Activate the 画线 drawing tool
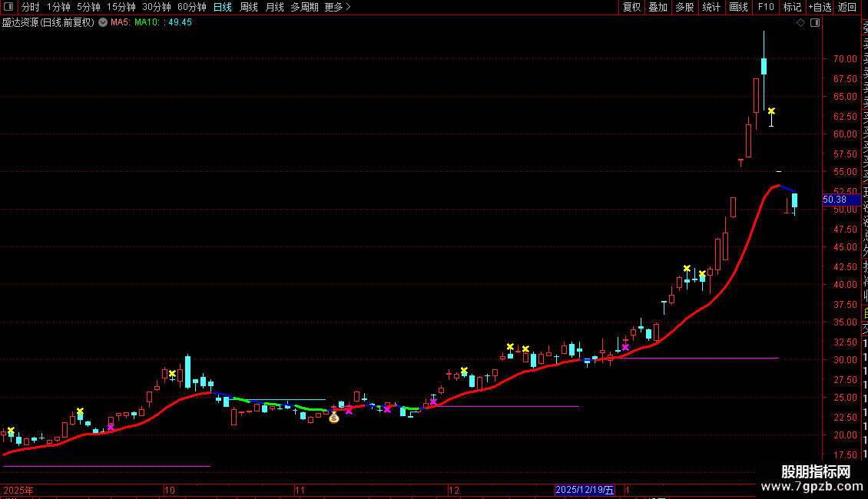This screenshot has width=868, height=499. (x=738, y=7)
